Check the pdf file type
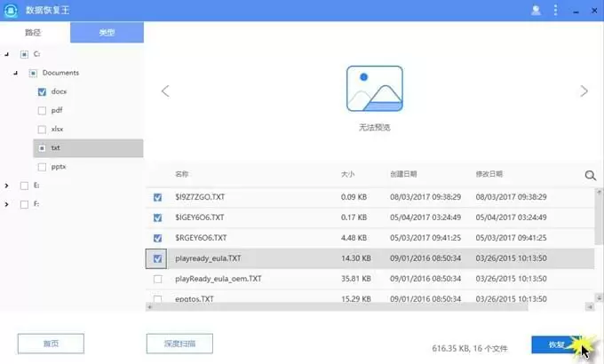Viewport: 604px width, 364px height. click(42, 111)
